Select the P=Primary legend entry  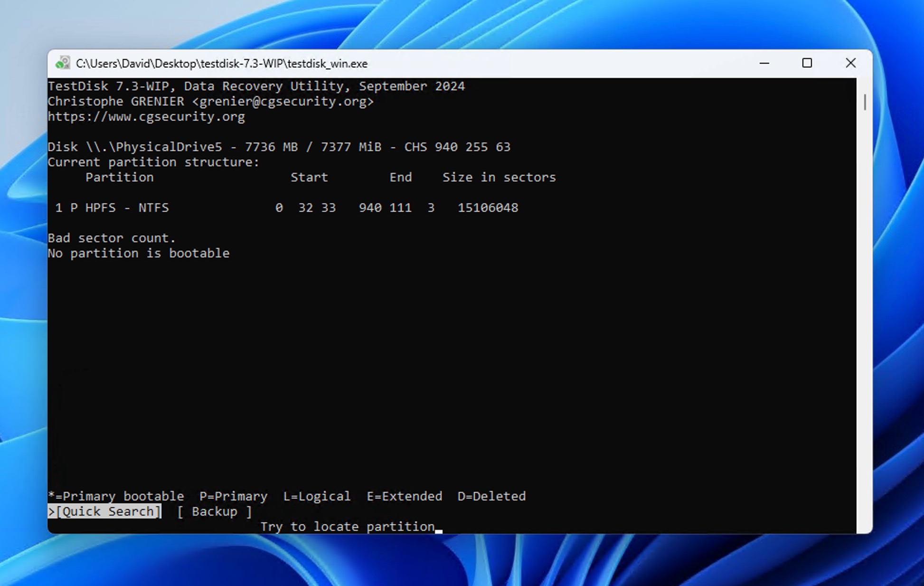[x=233, y=496]
